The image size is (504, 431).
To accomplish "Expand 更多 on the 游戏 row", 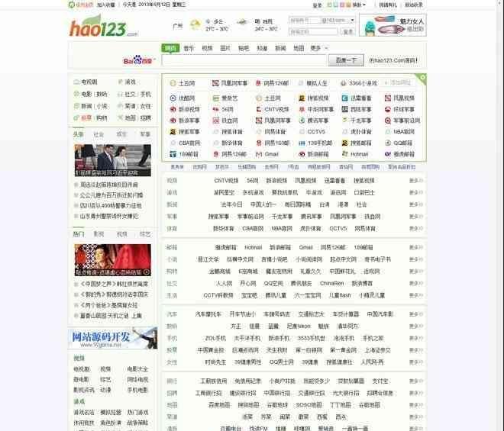I will click(416, 193).
